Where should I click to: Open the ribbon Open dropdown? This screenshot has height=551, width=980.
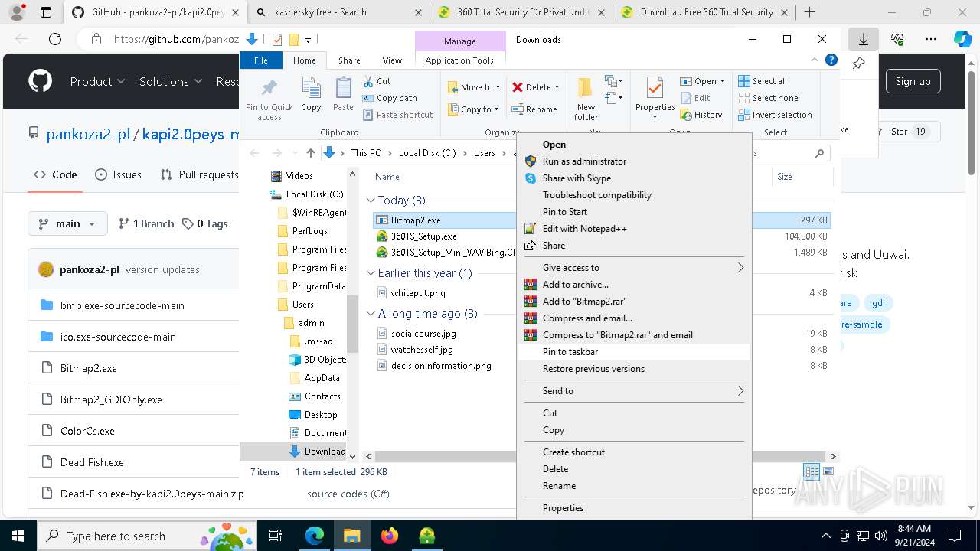pos(702,81)
